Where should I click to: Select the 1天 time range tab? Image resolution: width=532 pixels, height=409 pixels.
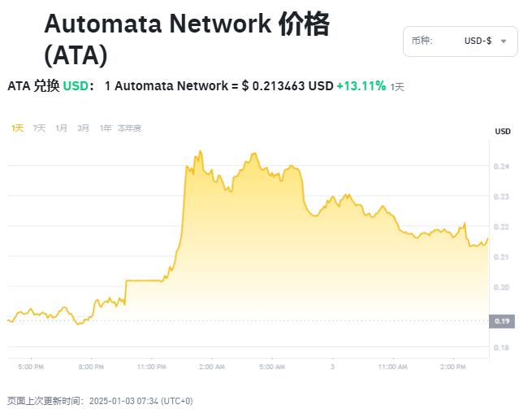[x=17, y=128]
